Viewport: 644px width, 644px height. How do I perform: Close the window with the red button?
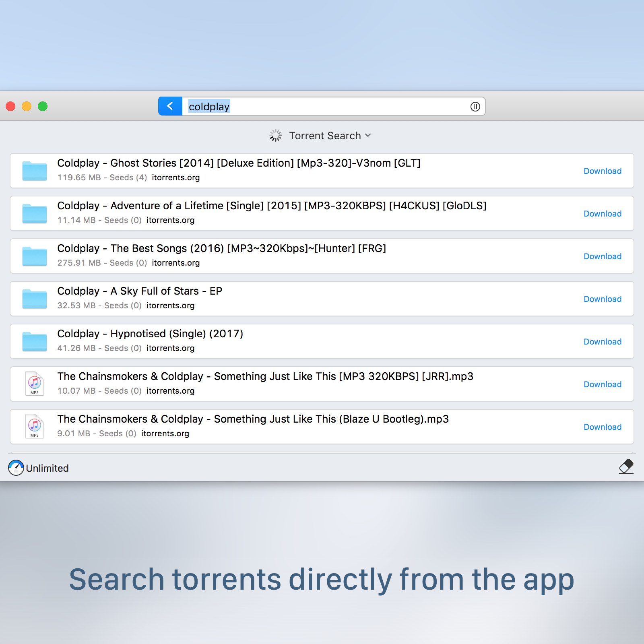pyautogui.click(x=10, y=106)
